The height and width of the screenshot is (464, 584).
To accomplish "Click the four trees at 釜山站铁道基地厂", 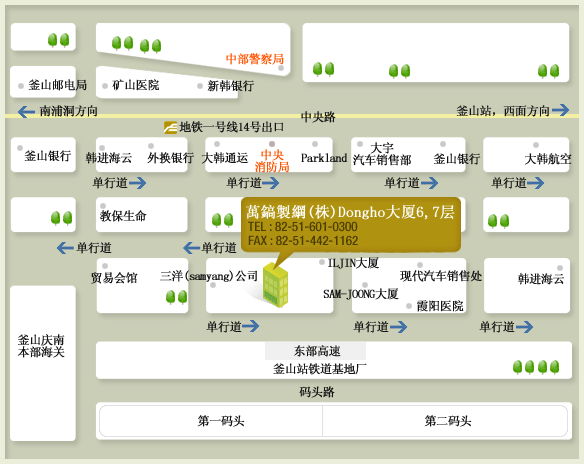I will click(x=536, y=367).
